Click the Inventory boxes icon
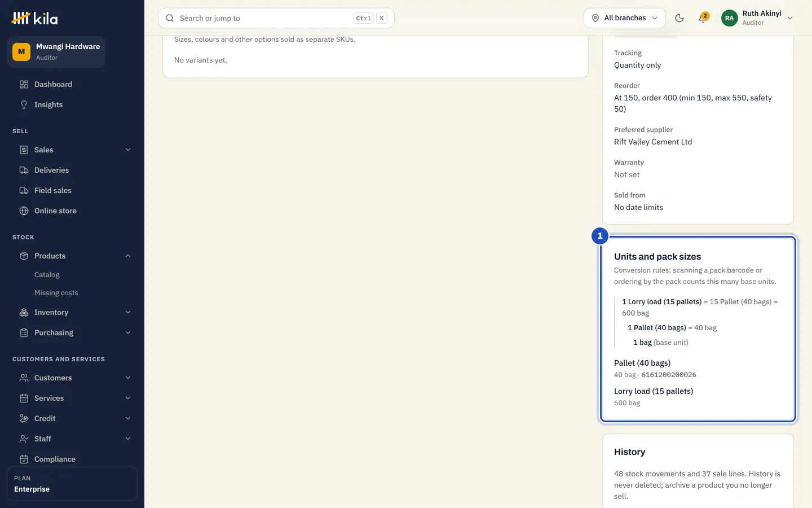The height and width of the screenshot is (508, 812). click(24, 312)
